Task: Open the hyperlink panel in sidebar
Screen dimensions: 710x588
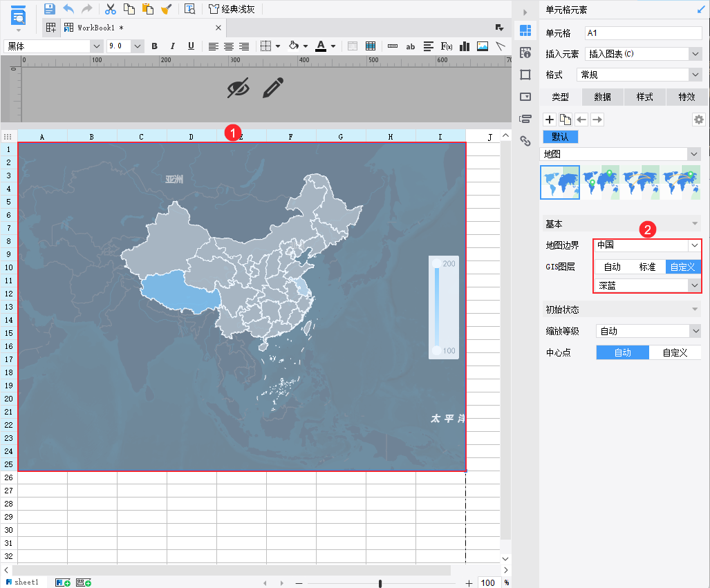Action: pyautogui.click(x=525, y=140)
